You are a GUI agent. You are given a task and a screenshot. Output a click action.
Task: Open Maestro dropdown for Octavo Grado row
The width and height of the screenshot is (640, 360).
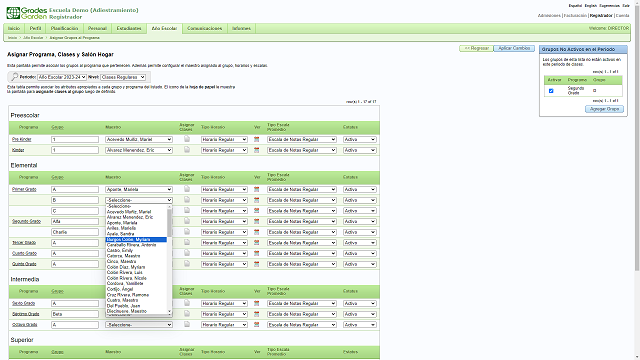click(x=139, y=325)
